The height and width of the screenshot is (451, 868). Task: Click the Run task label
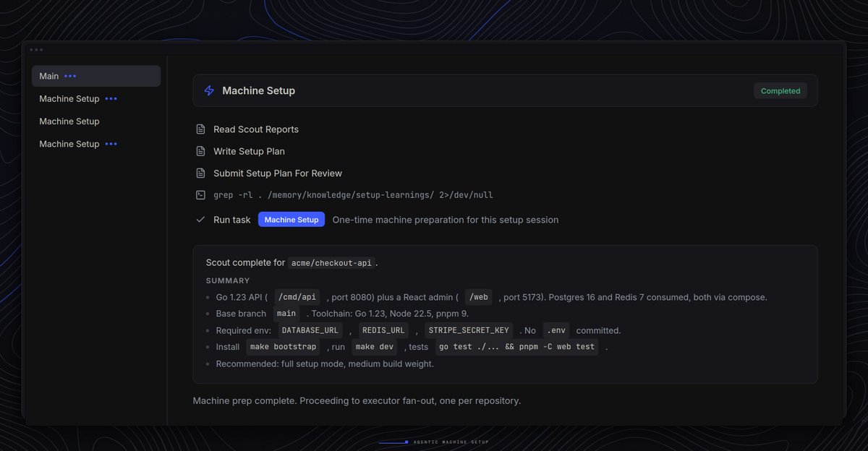pos(232,220)
